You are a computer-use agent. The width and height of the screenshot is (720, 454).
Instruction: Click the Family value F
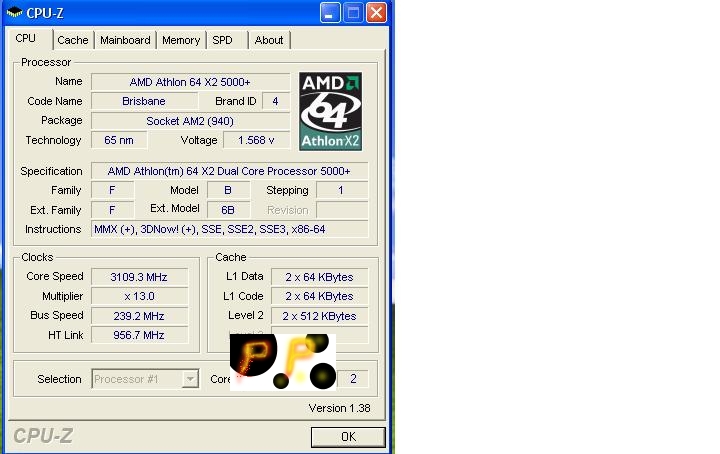coord(112,190)
